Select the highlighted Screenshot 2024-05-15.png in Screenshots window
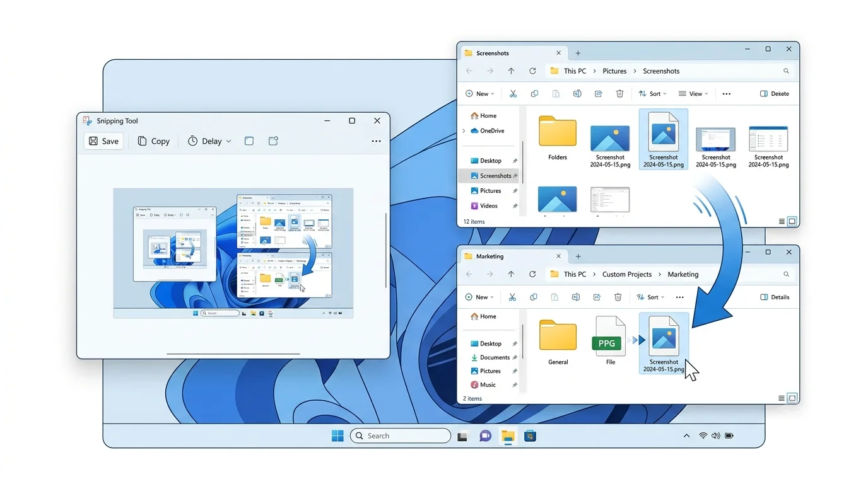The image size is (868, 484). (664, 139)
